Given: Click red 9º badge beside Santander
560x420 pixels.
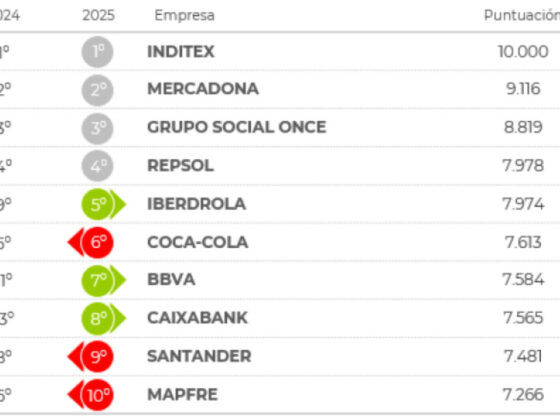Looking at the screenshot, I should (90, 356).
